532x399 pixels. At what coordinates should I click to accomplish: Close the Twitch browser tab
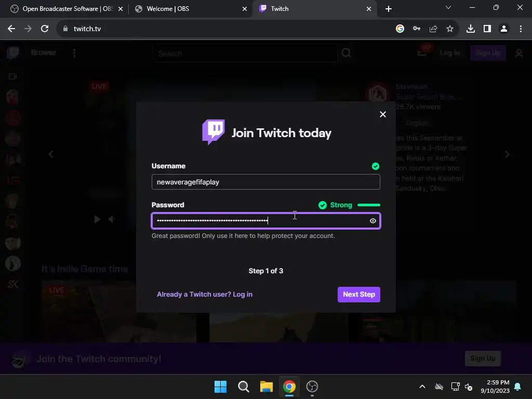click(369, 9)
